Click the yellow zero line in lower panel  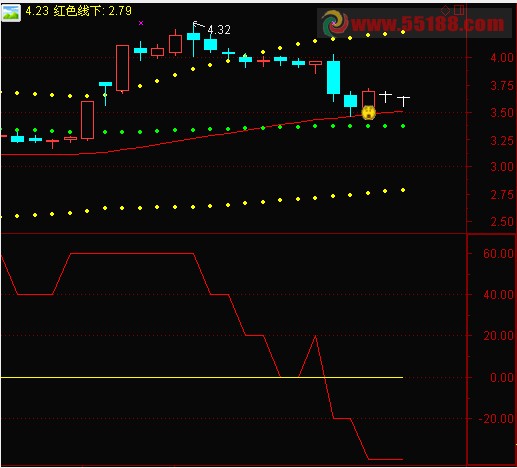pos(202,377)
